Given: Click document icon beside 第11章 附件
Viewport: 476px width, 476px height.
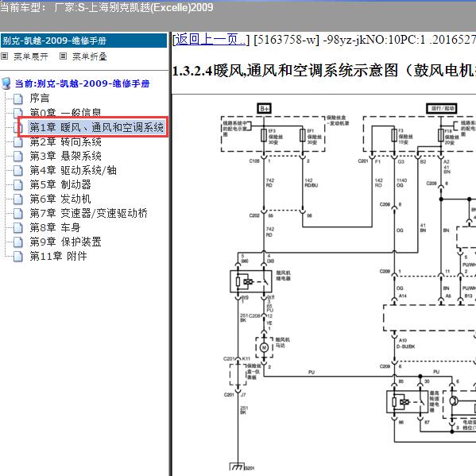Looking at the screenshot, I should click(x=18, y=257).
